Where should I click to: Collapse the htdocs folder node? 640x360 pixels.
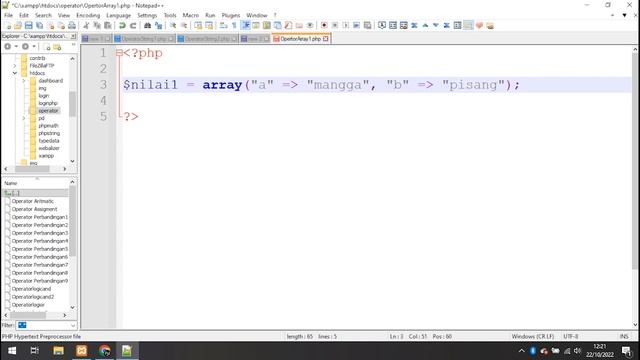coord(15,73)
